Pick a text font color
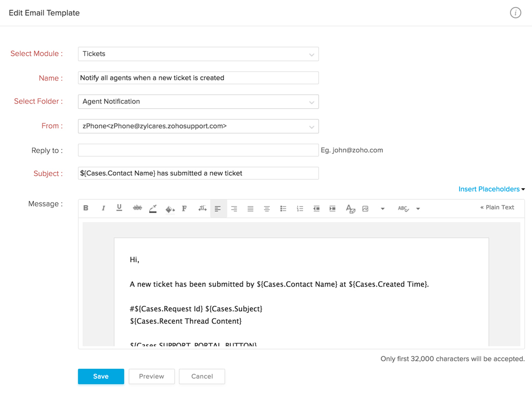The height and width of the screenshot is (402, 532). point(153,209)
